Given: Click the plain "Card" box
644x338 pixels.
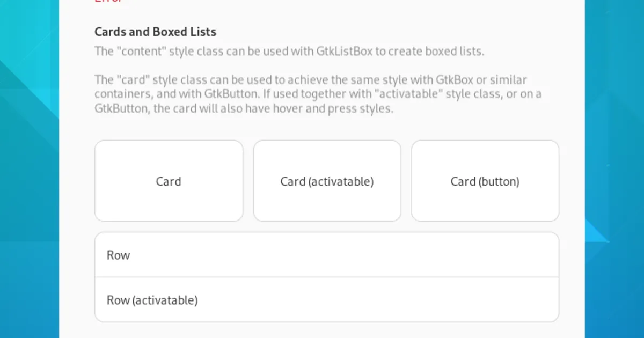Looking at the screenshot, I should (x=169, y=181).
